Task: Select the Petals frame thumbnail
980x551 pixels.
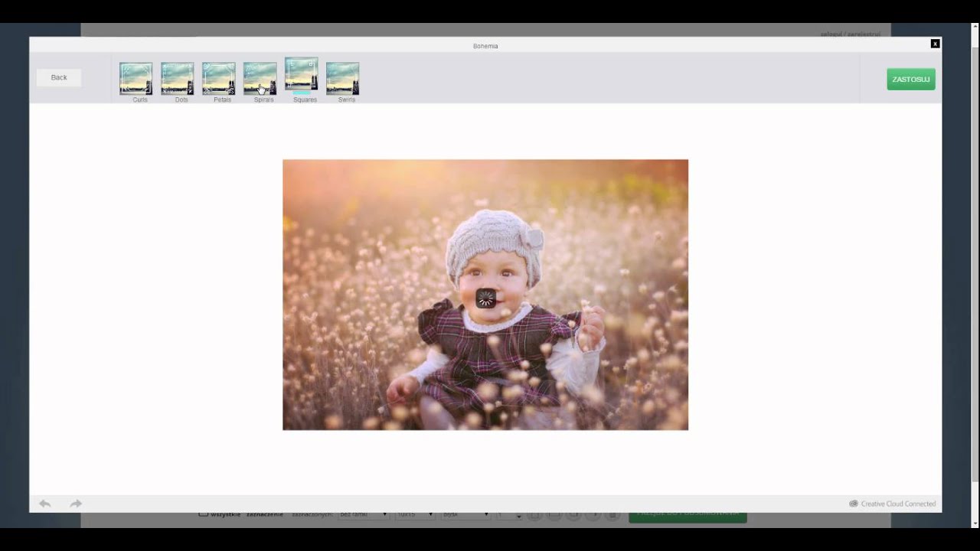Action: point(219,78)
